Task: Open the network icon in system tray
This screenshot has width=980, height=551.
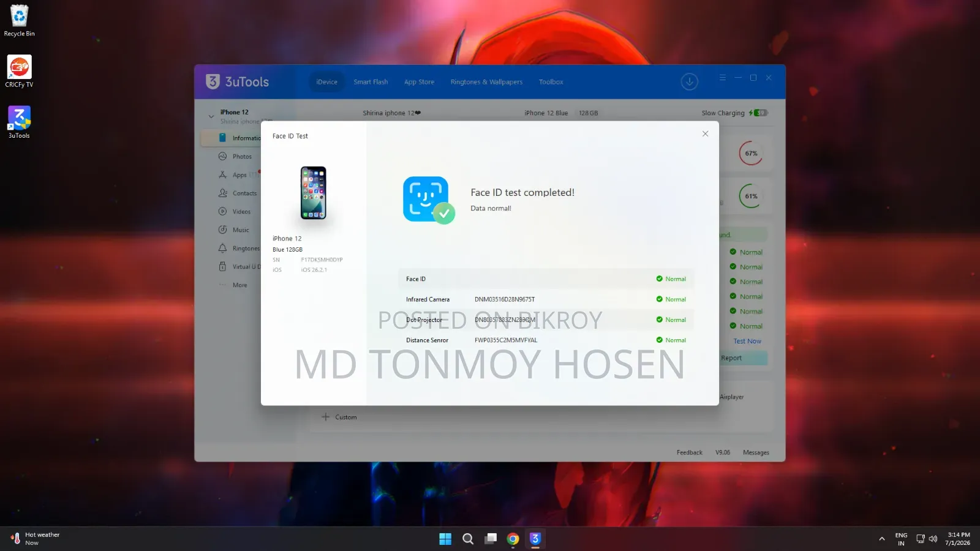Action: [x=920, y=539]
